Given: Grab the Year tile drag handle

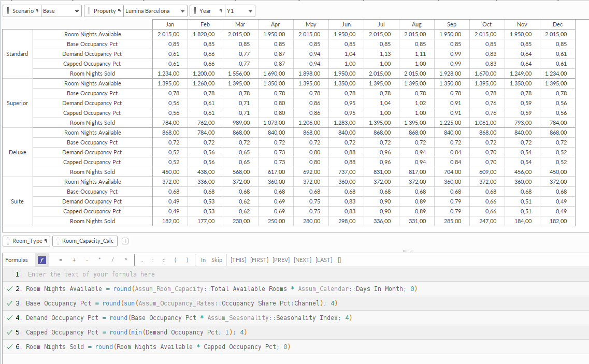Looking at the screenshot, I should coord(195,11).
